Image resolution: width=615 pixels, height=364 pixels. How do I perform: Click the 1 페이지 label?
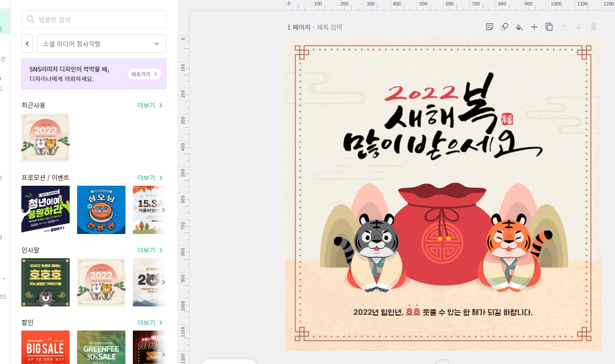coord(299,27)
